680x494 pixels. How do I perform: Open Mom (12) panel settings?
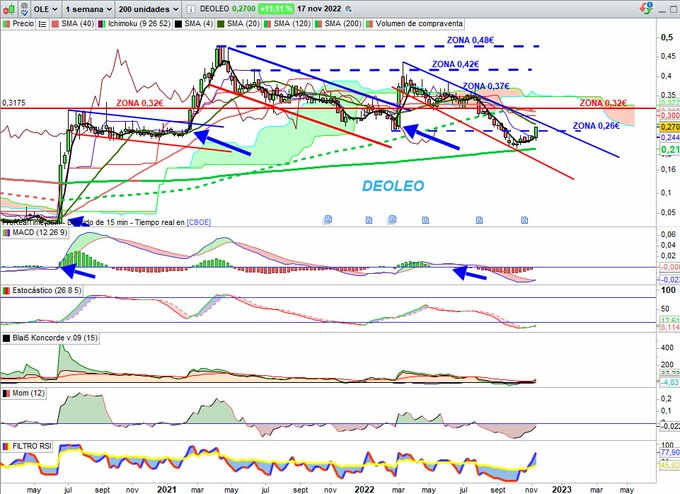[28, 393]
